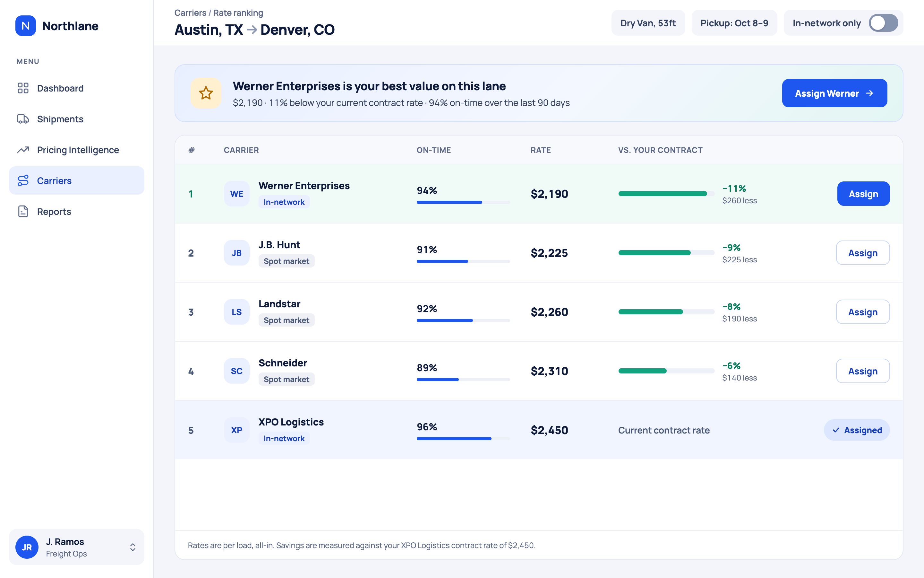Click the Assign Werner button

[x=834, y=93]
